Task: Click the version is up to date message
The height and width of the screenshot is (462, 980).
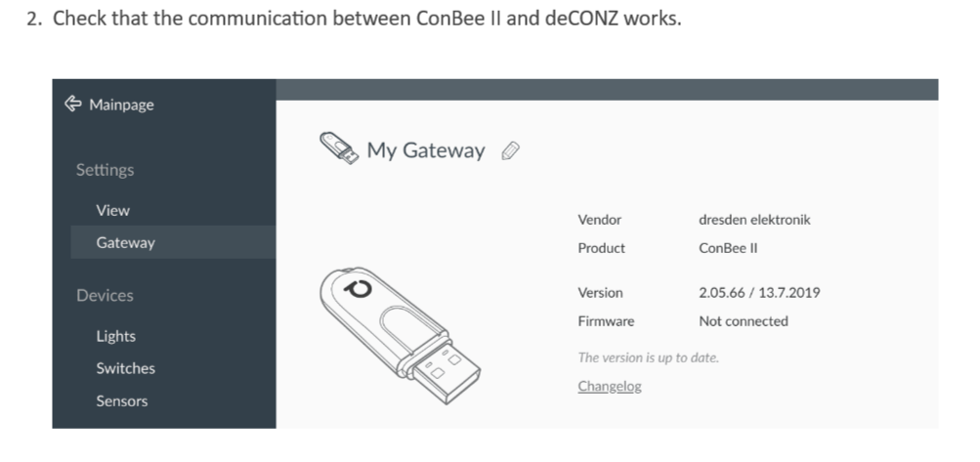Action: pyautogui.click(x=648, y=357)
